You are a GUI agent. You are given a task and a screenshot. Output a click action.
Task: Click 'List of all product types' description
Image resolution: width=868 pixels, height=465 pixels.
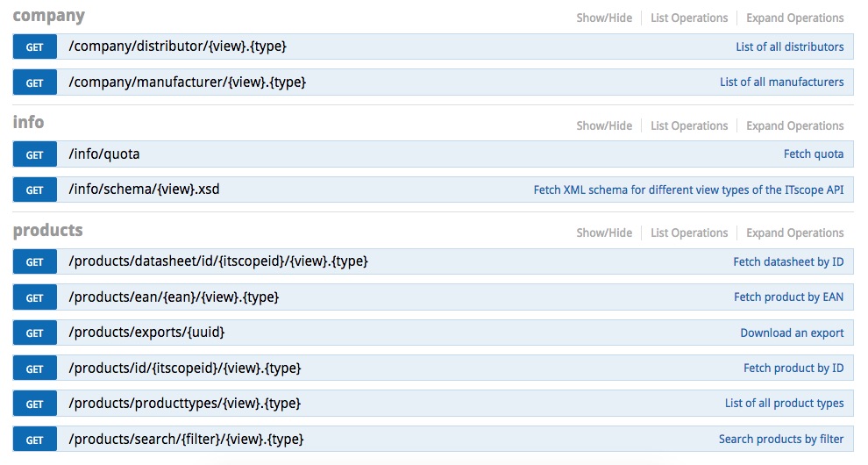[785, 404]
